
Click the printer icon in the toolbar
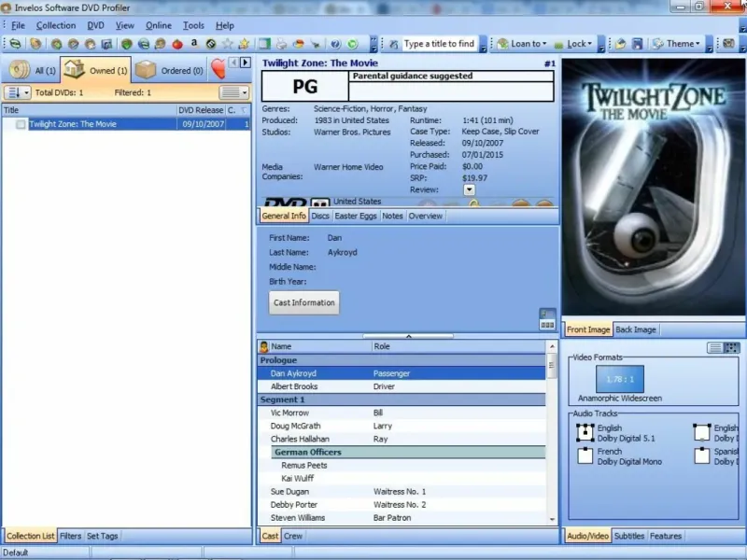click(282, 44)
